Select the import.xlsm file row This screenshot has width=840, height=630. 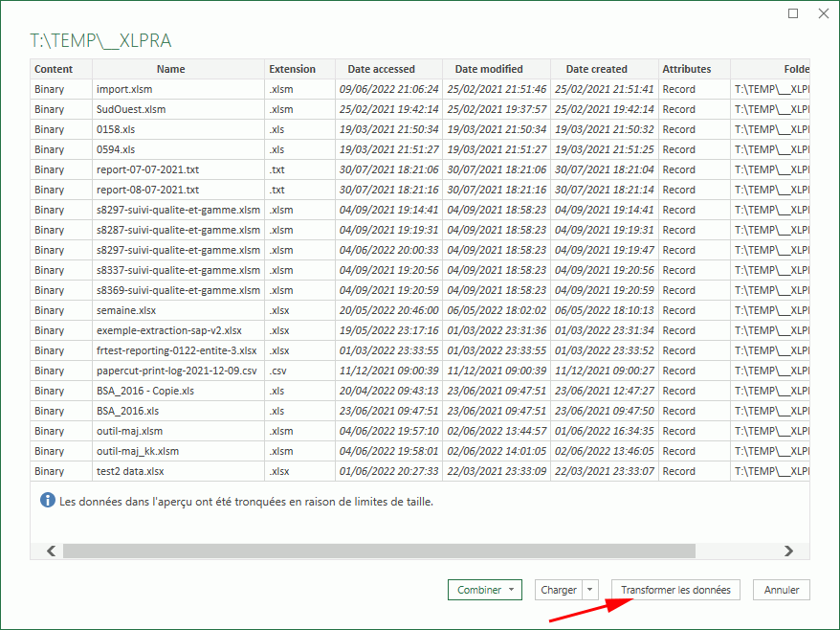click(x=124, y=89)
